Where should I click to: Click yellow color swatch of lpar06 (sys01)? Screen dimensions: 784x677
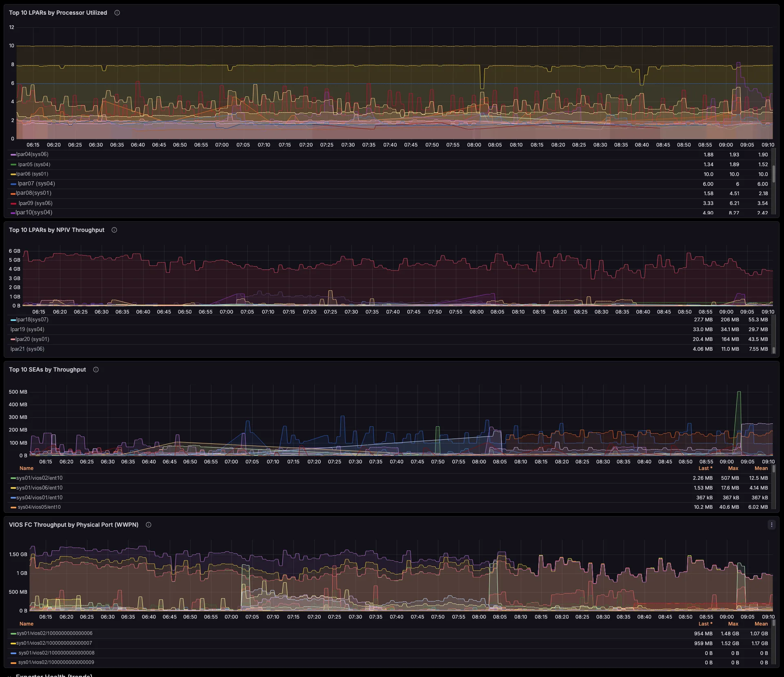pos(13,174)
